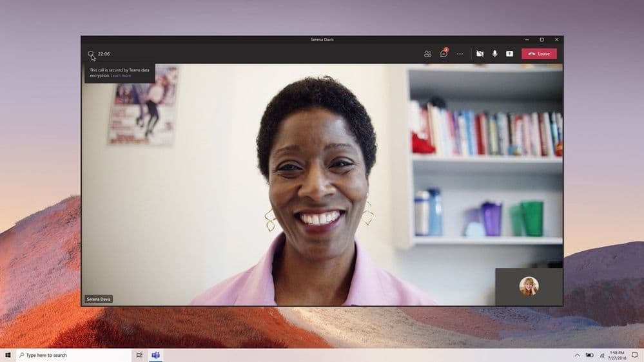Toggle the camera on
This screenshot has width=644, height=362.
click(x=480, y=53)
